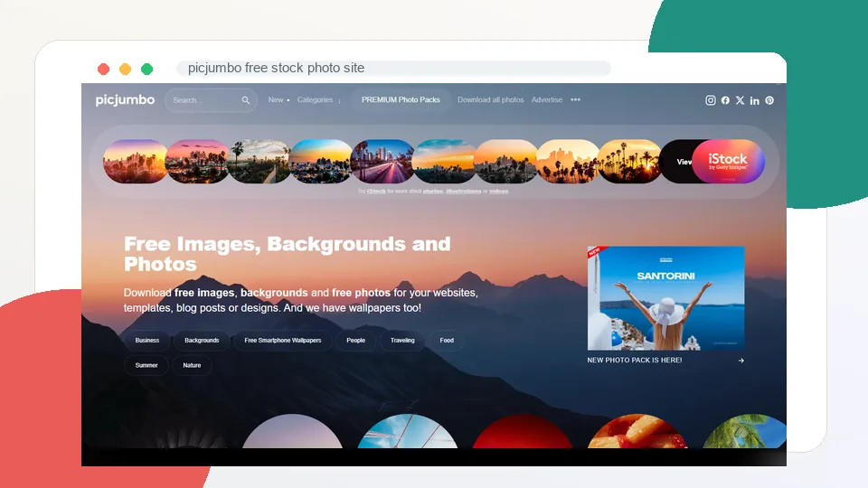Open the Pinterest icon in header
This screenshot has width=868, height=488.
click(769, 100)
